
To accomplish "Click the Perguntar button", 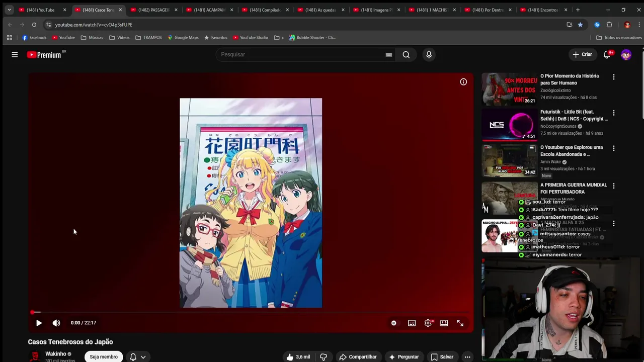I will pos(404,357).
